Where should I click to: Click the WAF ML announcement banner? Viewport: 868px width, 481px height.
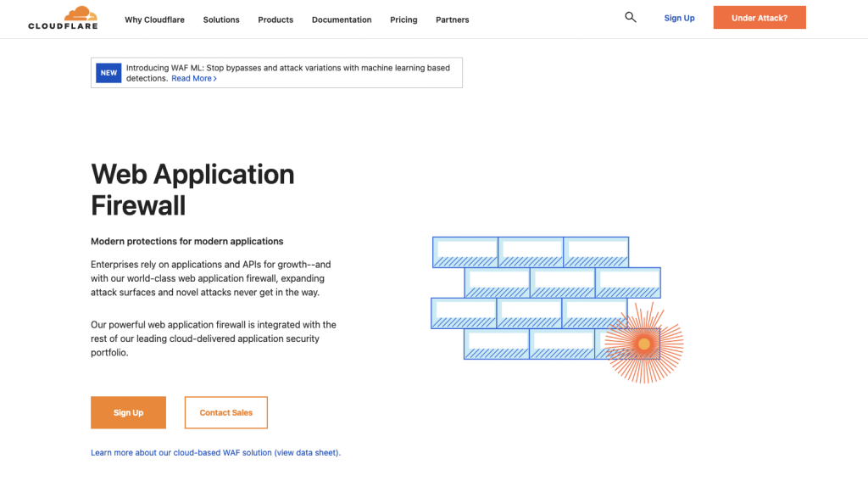click(x=277, y=73)
